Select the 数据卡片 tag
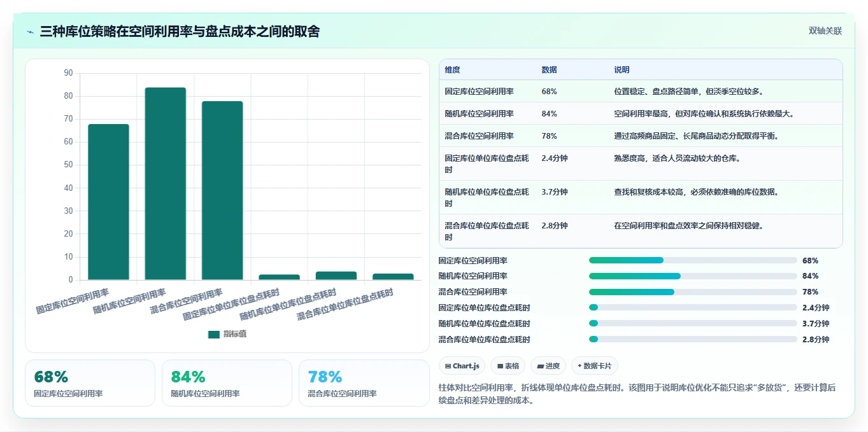Screen dimensions: 868x432 [x=595, y=366]
